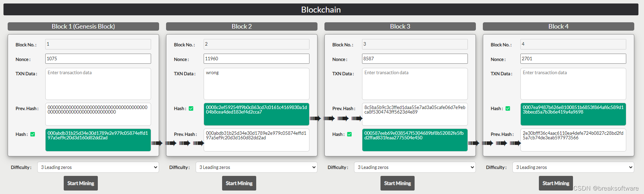
Task: Toggle the Hash checkbox in Block 1
Action: [33, 134]
